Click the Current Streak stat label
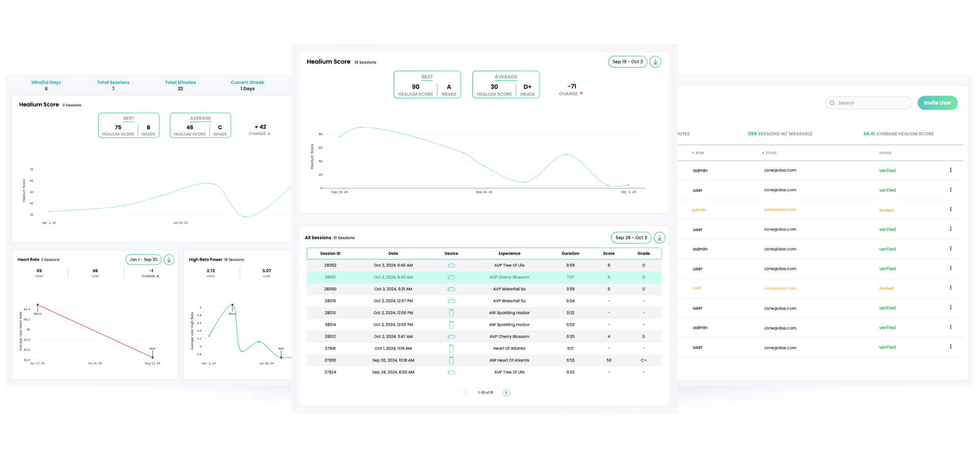This screenshot has height=459, width=980. point(248,82)
